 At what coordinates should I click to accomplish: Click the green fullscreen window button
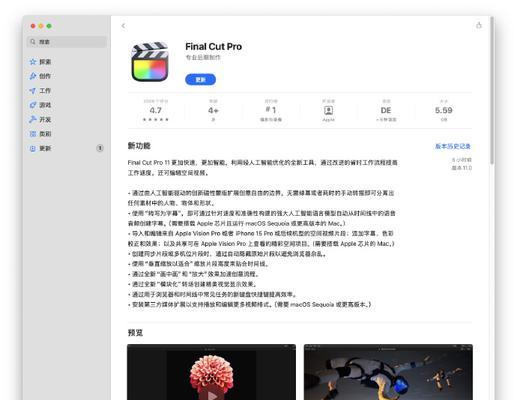[x=49, y=26]
